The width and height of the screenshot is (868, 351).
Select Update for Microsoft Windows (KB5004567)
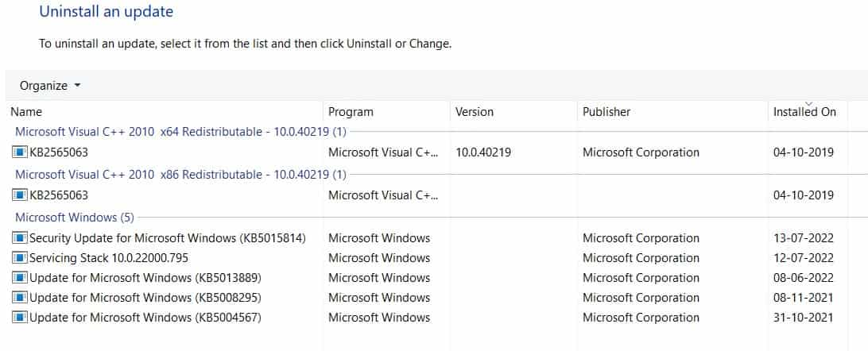click(x=145, y=318)
